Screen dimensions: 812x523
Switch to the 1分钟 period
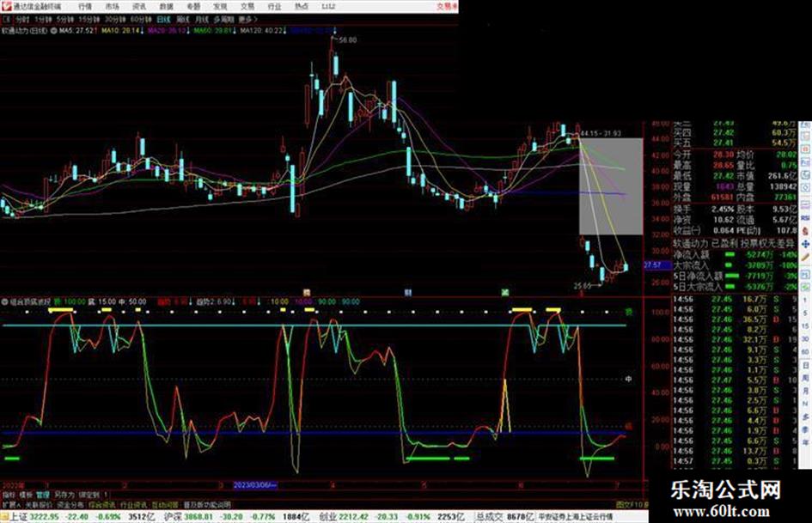(x=43, y=20)
